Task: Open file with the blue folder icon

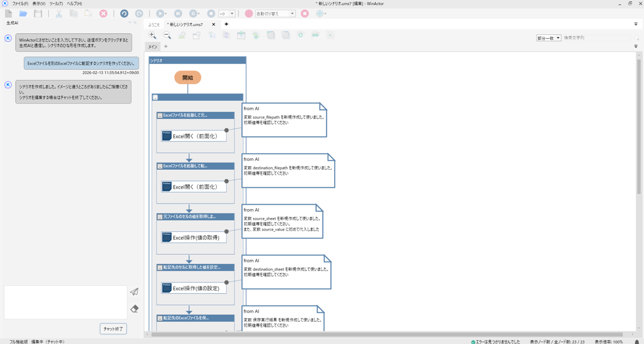Action: click(x=23, y=13)
